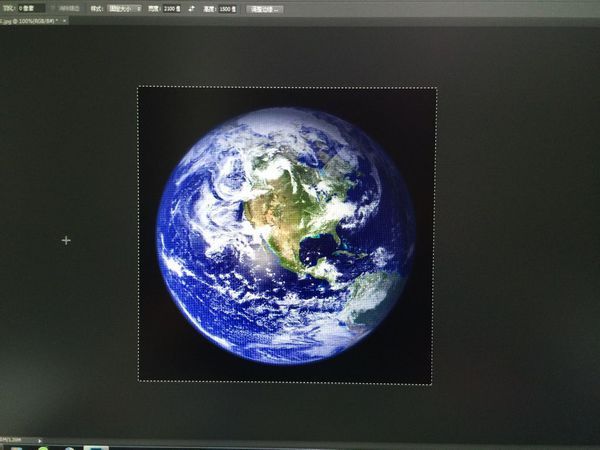Click the Height label in options bar

tap(209, 8)
